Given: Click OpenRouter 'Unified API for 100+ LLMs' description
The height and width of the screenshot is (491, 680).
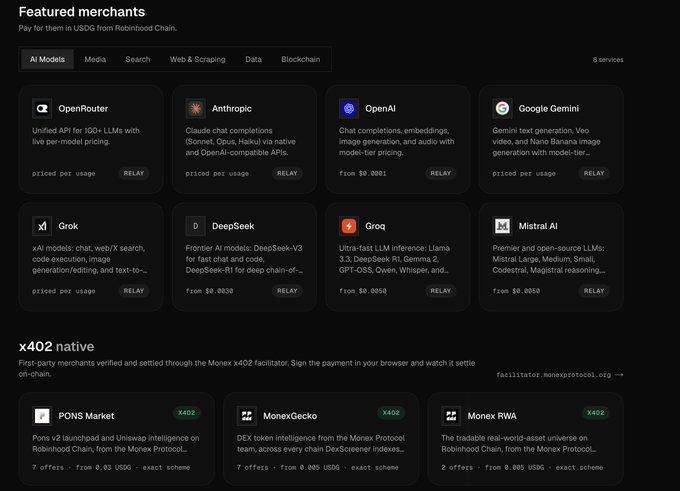Looking at the screenshot, I should point(86,136).
